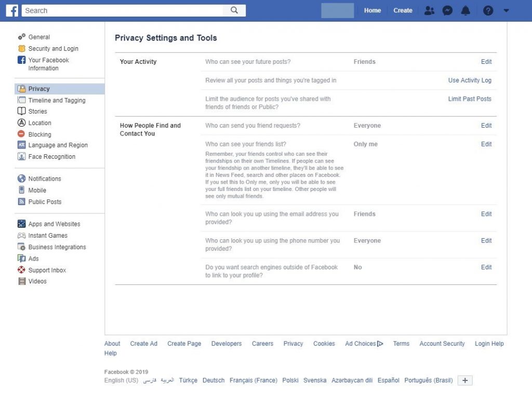Click Limit Past Posts link
This screenshot has width=532, height=396.
[x=470, y=99]
